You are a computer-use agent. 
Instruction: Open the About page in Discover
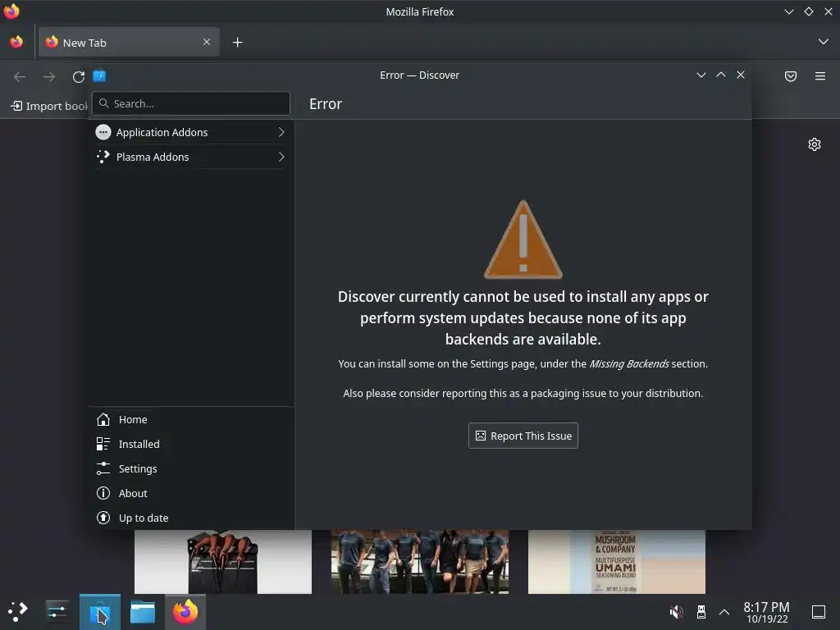tap(191, 493)
